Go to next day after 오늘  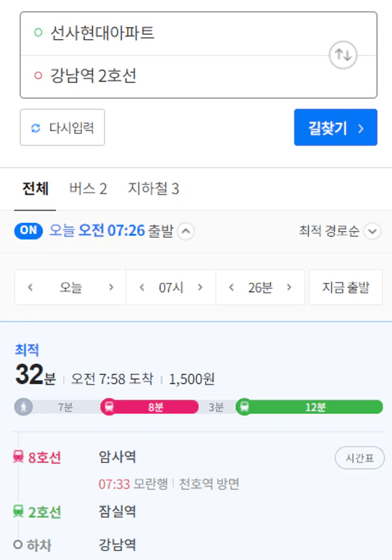click(111, 287)
